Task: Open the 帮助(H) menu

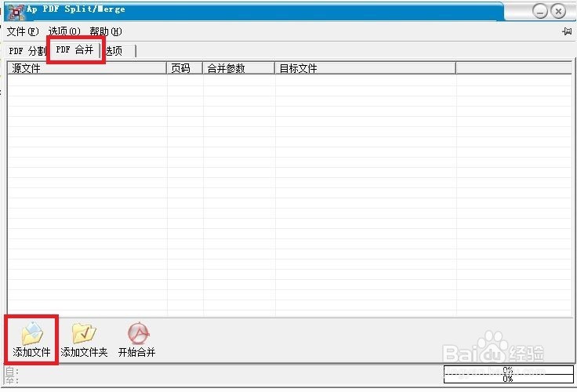Action: coord(106,31)
